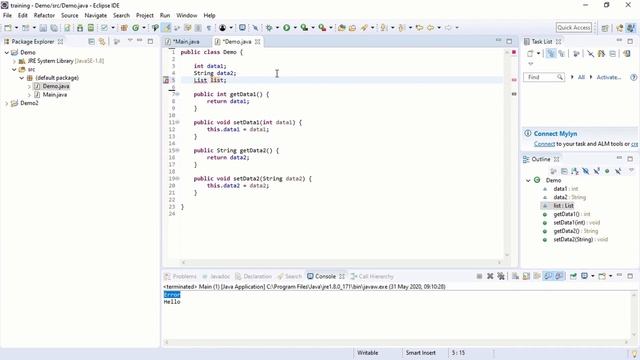Open the Open Perspective icon

coord(605,28)
